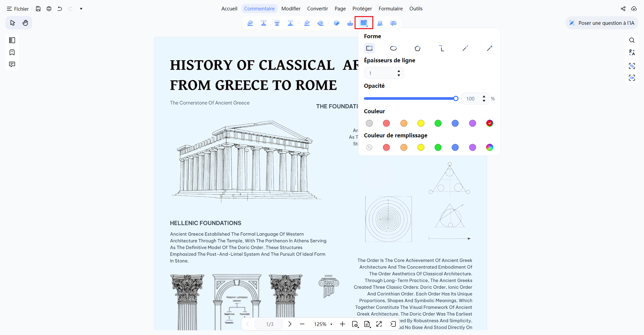Click the share icon
The image size is (644, 335).
[623, 9]
